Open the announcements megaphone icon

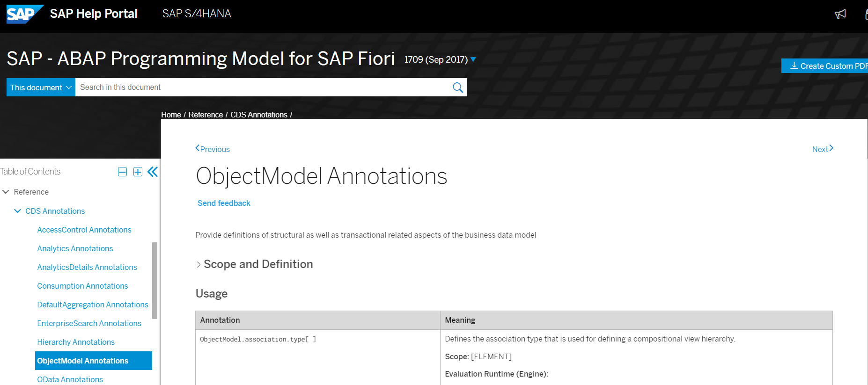click(x=840, y=14)
